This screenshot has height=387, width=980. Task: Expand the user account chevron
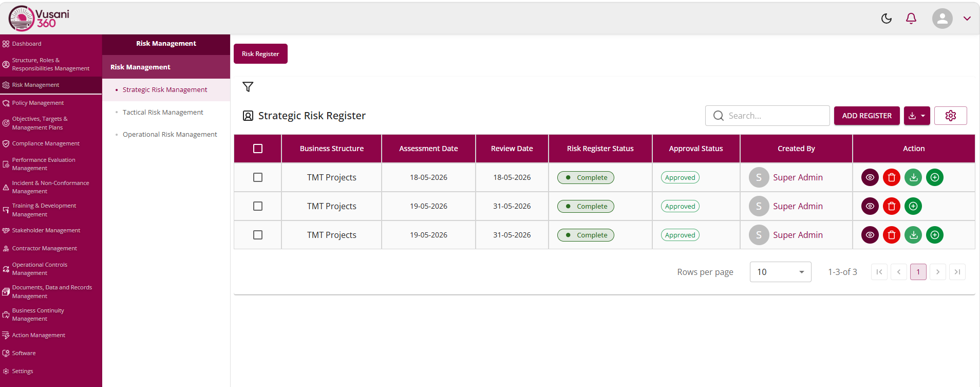[967, 19]
